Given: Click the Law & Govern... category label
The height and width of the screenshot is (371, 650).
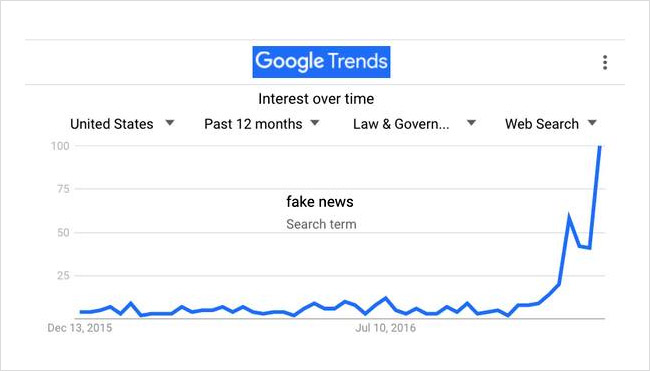Looking at the screenshot, I should [x=401, y=124].
